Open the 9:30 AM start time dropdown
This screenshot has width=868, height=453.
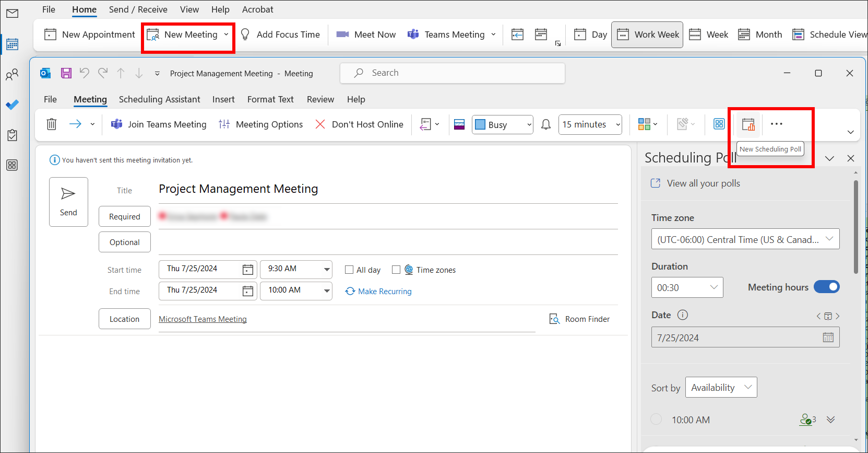[327, 270]
